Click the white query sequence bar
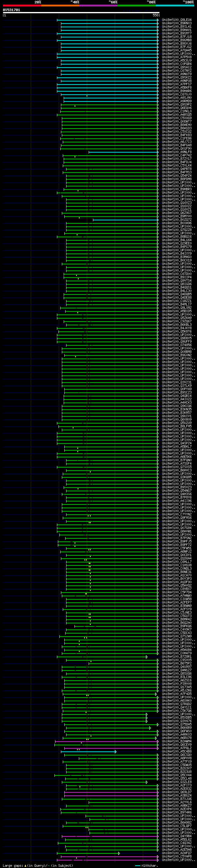 click(x=81, y=12)
